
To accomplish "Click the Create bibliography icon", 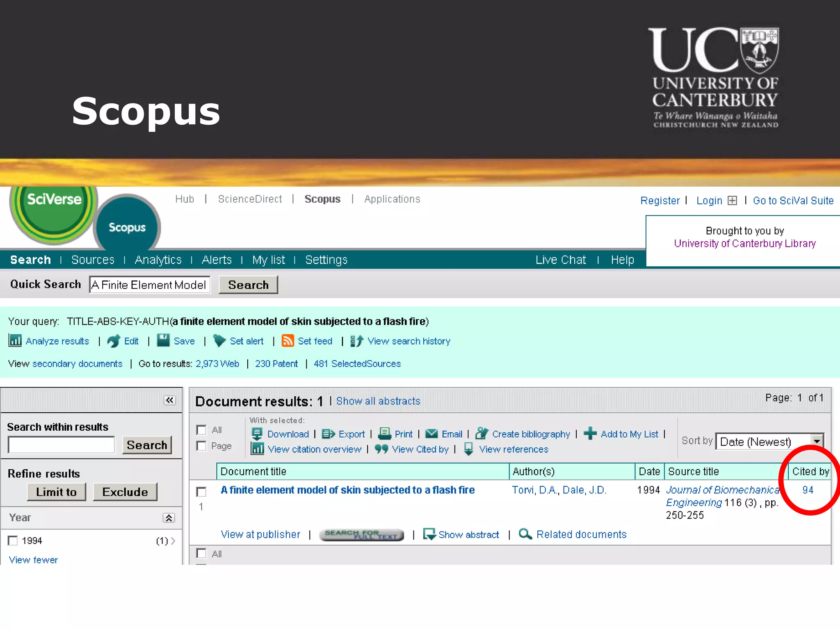I will (x=482, y=434).
